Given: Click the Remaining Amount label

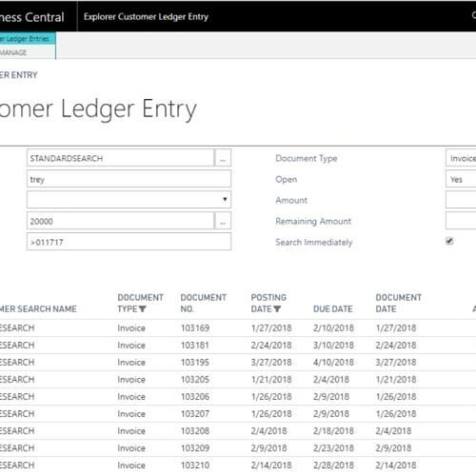Looking at the screenshot, I should point(313,221).
